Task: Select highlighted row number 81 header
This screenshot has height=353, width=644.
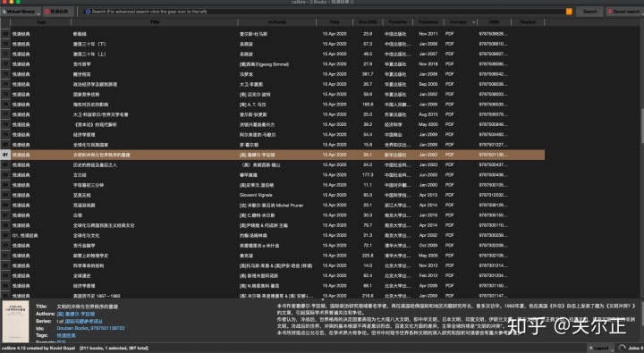Action: click(5, 155)
